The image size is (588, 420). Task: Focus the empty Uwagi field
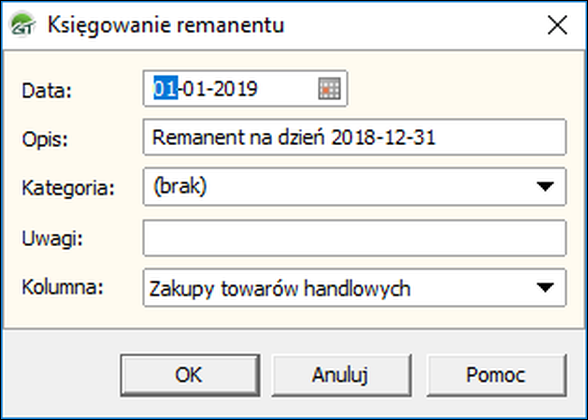[x=354, y=238]
